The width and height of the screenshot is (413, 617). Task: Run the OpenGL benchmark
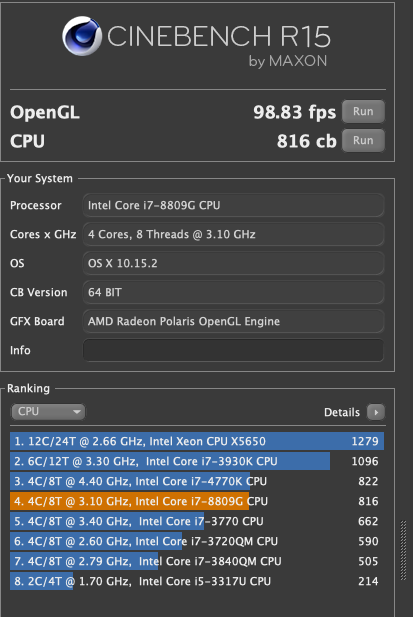[363, 112]
